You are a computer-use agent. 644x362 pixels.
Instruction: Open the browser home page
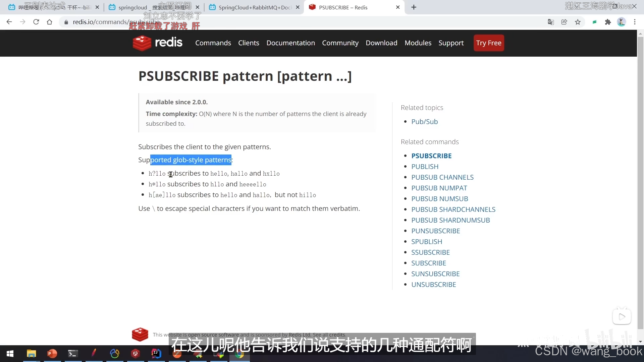[49, 22]
